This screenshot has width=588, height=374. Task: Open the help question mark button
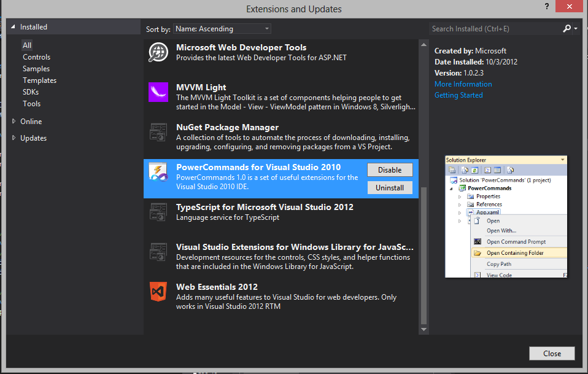point(547,6)
